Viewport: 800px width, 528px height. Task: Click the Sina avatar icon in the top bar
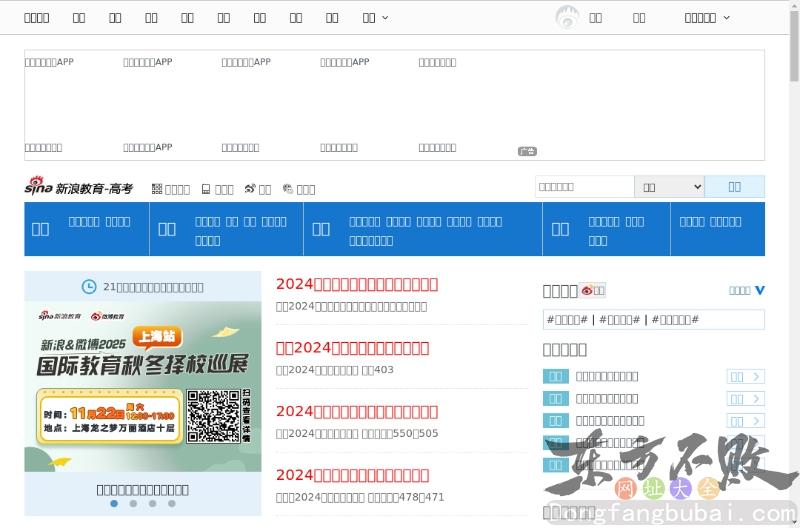(x=567, y=17)
